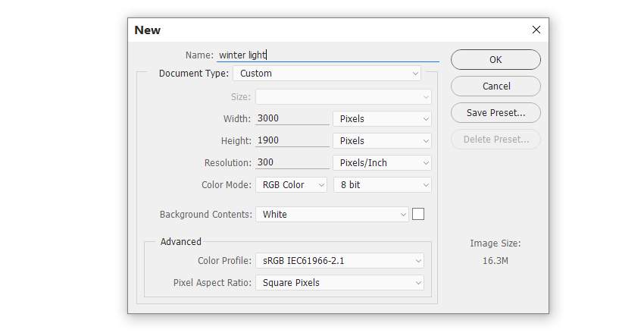
Task: Click the Document Type dropdown chevron arrow
Action: [x=415, y=74]
